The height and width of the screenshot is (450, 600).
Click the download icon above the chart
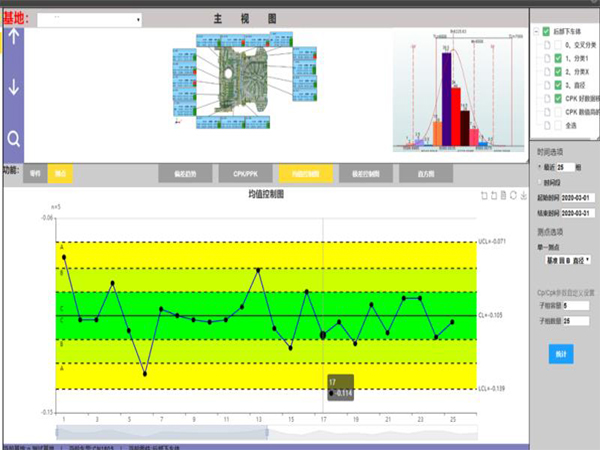524,195
